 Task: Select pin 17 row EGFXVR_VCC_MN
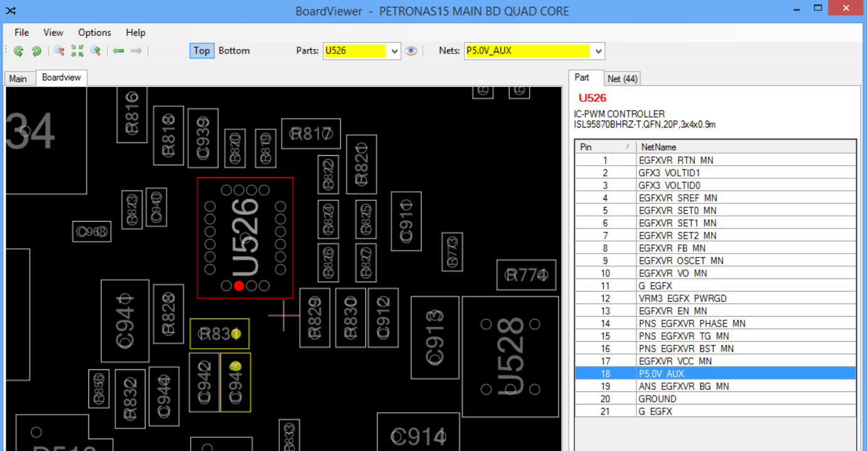715,361
